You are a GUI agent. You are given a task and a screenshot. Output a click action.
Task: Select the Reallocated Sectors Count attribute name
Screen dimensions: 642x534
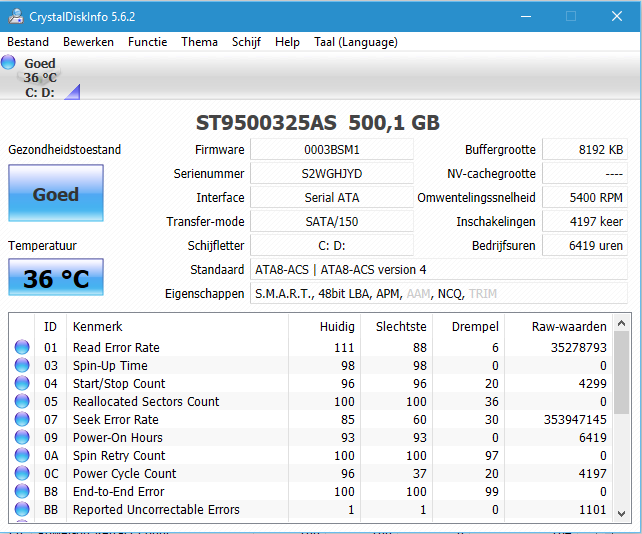146,401
